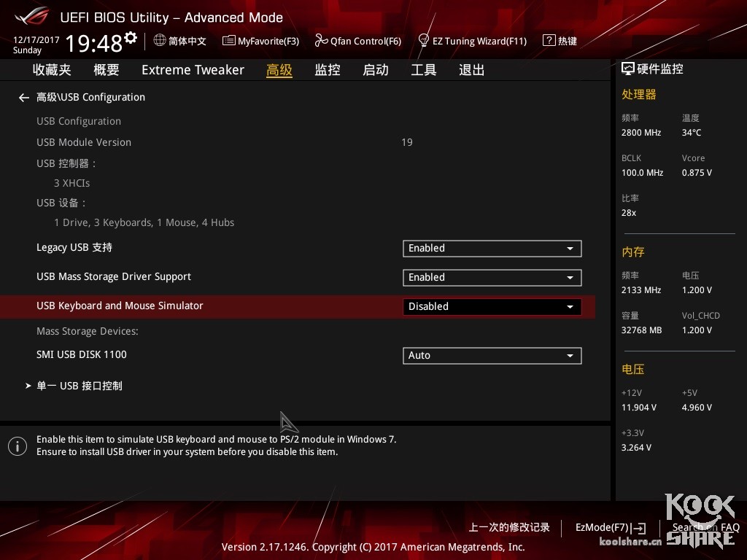Click USB Module Version value 19
747x560 pixels.
click(407, 142)
